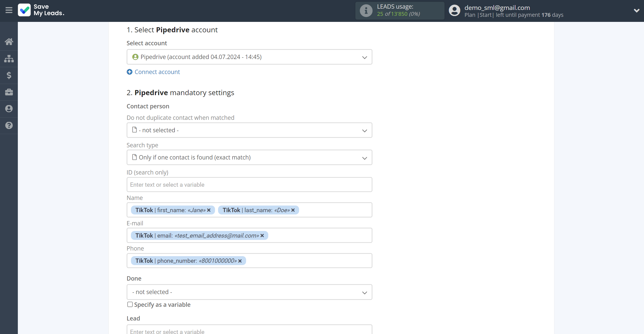This screenshot has height=334, width=644.
Task: Click the Select Pipedrive account heading
Action: (172, 30)
